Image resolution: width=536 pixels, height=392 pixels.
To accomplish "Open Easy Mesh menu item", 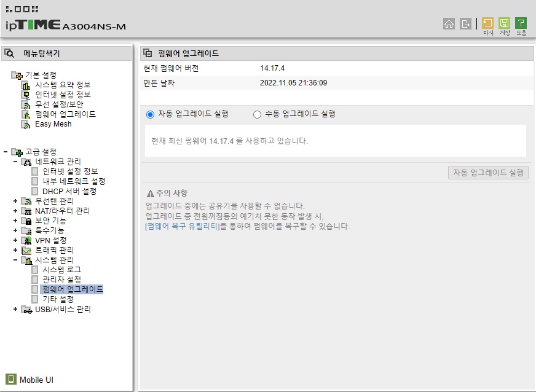I will 53,124.
